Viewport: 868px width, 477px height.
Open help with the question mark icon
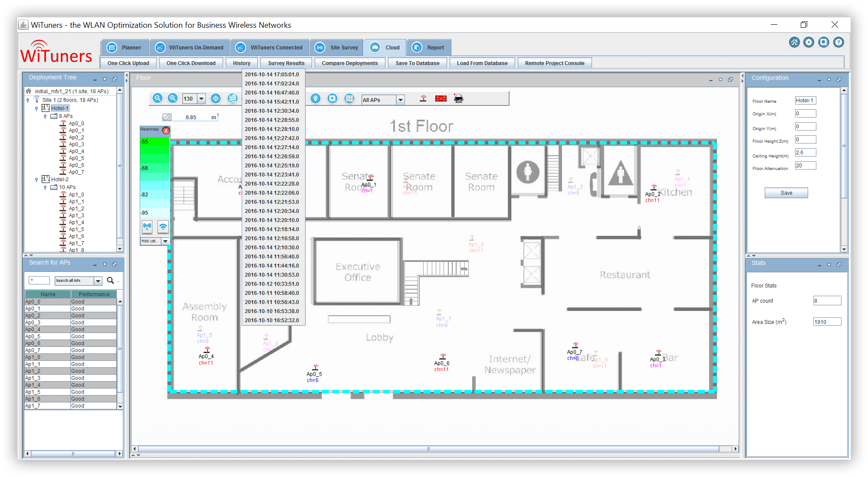click(839, 42)
